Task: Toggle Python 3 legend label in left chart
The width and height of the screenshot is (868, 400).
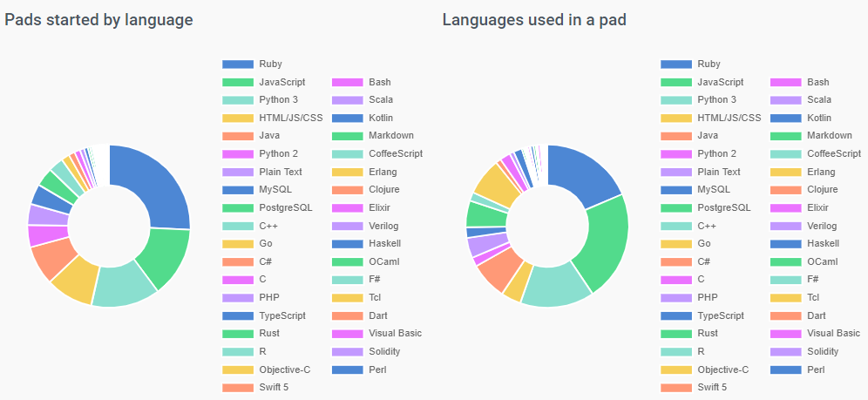Action: pyautogui.click(x=278, y=100)
